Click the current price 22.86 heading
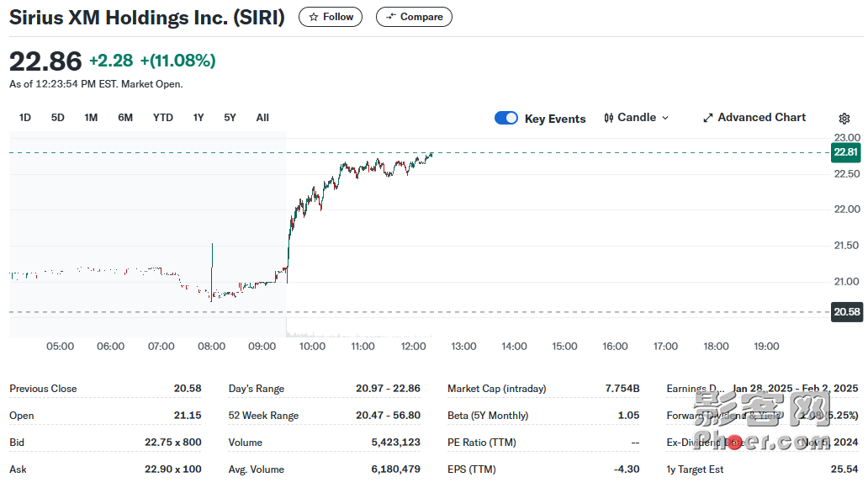This screenshot has height=488, width=868. (x=45, y=61)
